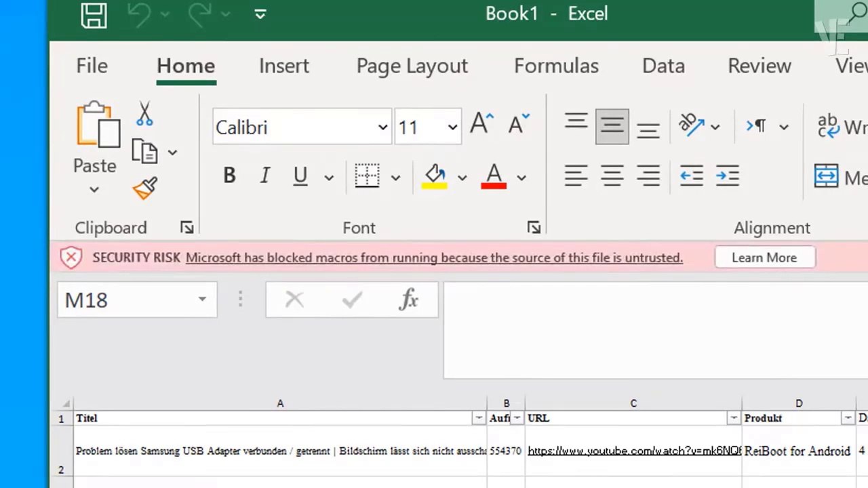Click the Copy icon
The image size is (868, 488).
[x=144, y=152]
